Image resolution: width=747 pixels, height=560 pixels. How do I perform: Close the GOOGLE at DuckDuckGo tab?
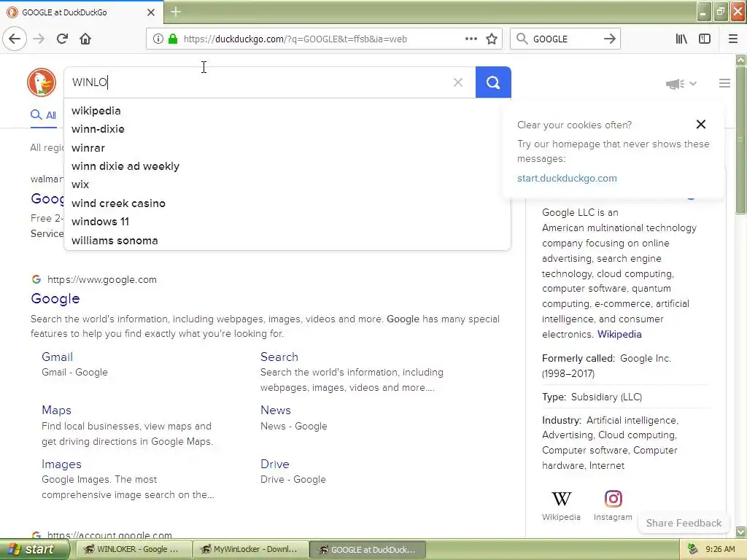coord(151,12)
